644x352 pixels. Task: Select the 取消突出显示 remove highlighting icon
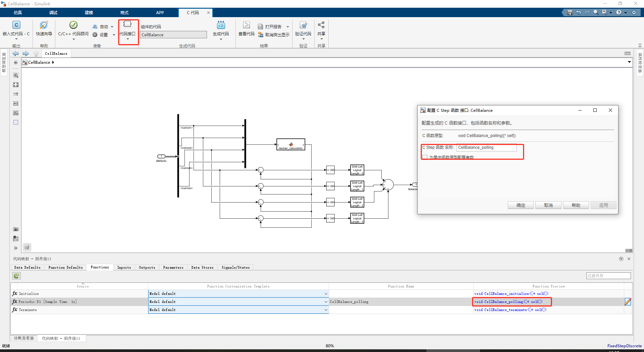261,35
